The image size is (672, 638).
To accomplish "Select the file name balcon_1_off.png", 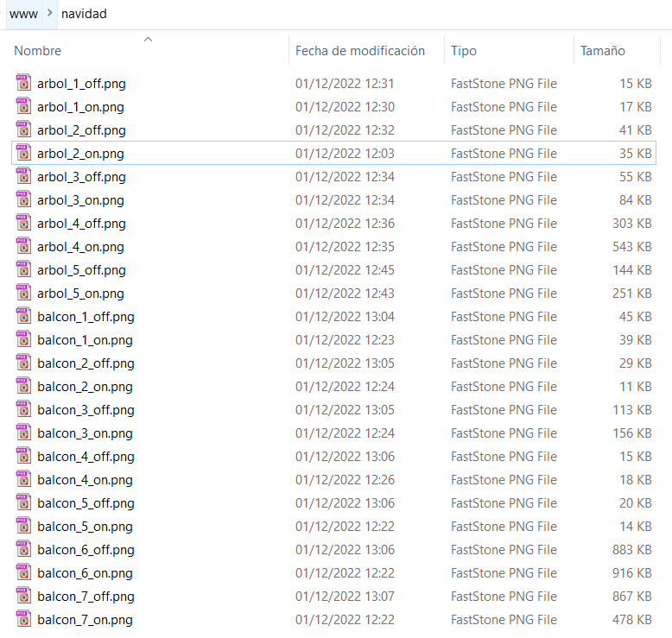I will point(86,317).
